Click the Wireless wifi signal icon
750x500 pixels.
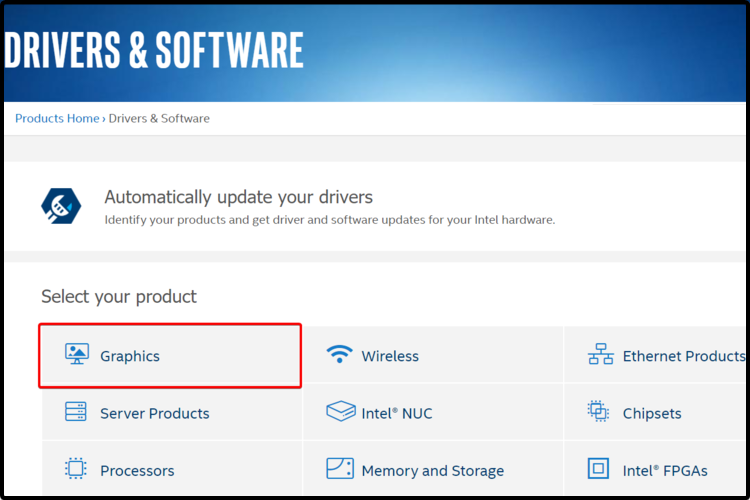[340, 354]
